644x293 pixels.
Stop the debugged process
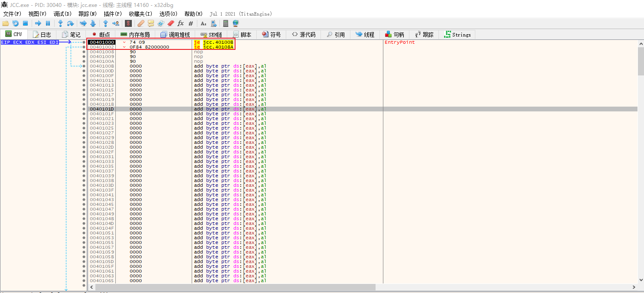[x=25, y=23]
